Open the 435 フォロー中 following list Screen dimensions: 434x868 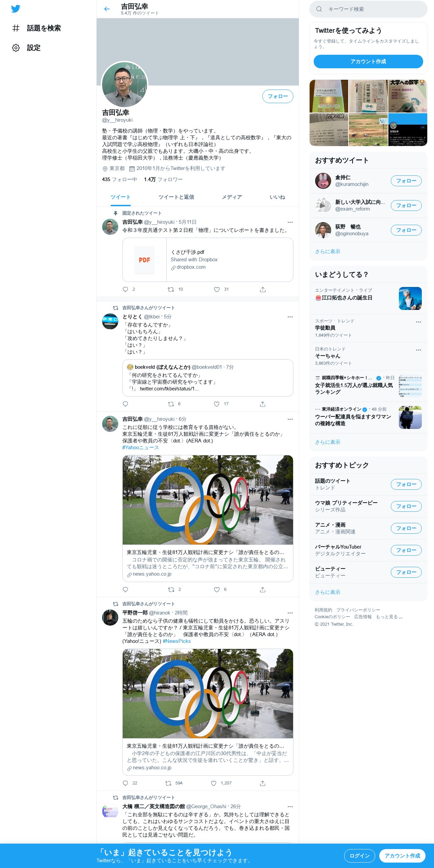click(119, 179)
